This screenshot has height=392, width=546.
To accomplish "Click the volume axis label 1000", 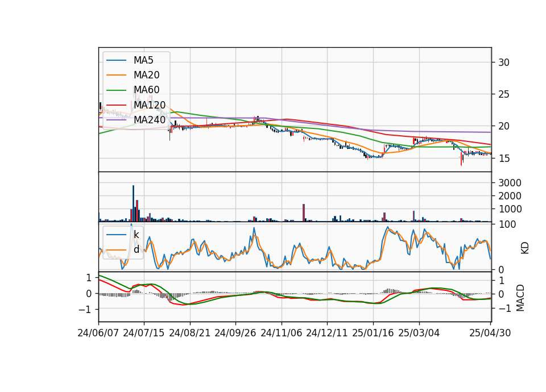I will coord(510,209).
